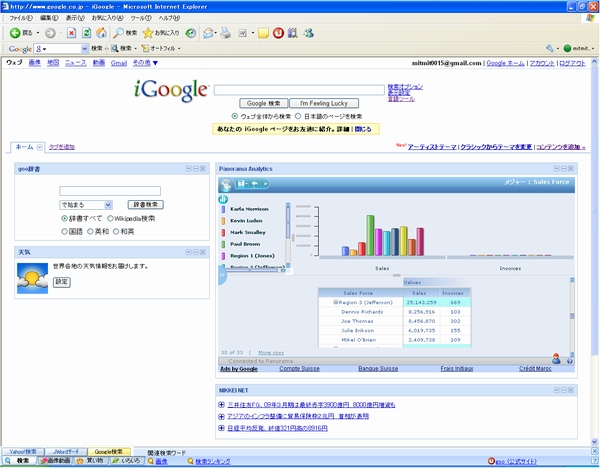Collapse Region 3 (Jefferson) row
The width and height of the screenshot is (600, 468).
pos(335,302)
